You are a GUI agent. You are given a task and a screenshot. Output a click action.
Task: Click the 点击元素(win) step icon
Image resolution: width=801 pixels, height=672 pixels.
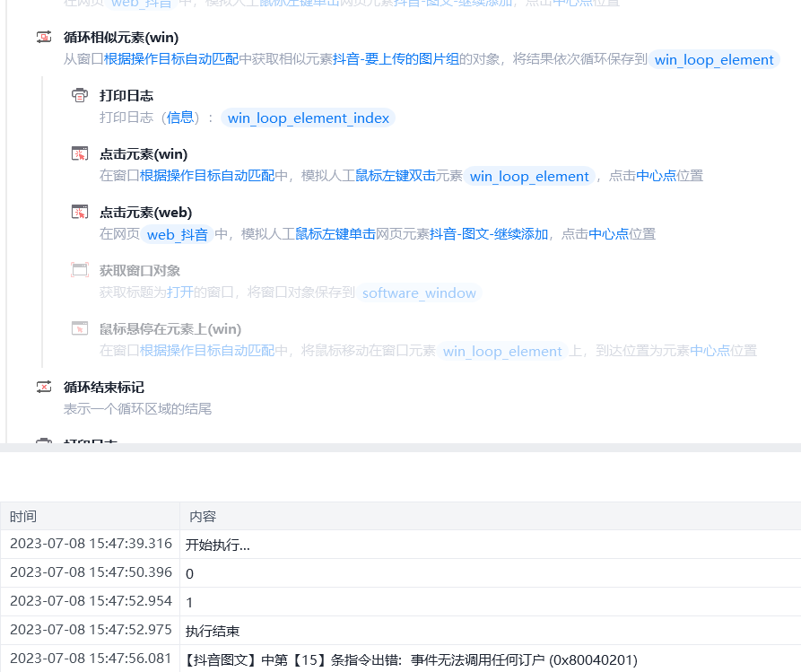[x=80, y=153]
